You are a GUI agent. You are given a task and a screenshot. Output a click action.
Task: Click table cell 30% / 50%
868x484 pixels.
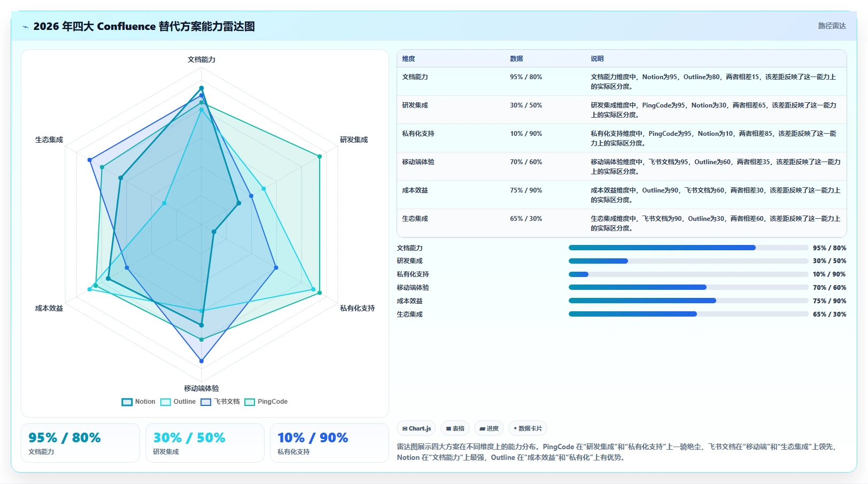click(x=526, y=105)
